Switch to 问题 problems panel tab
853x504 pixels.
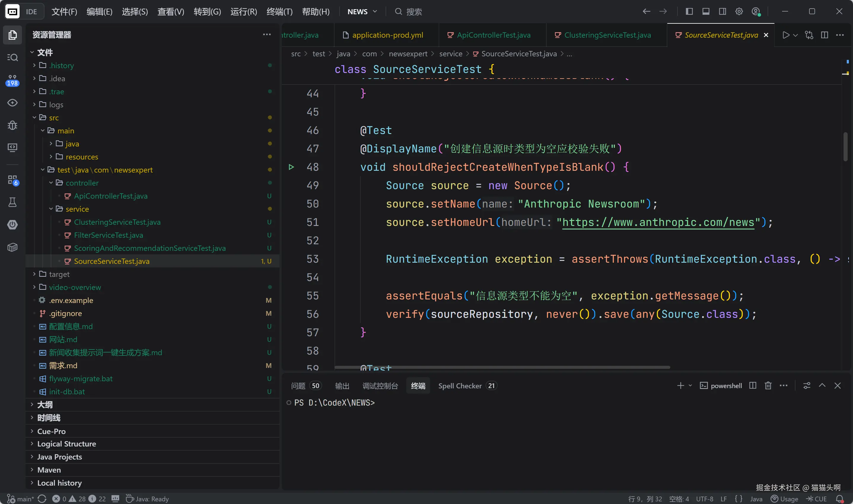[305, 386]
